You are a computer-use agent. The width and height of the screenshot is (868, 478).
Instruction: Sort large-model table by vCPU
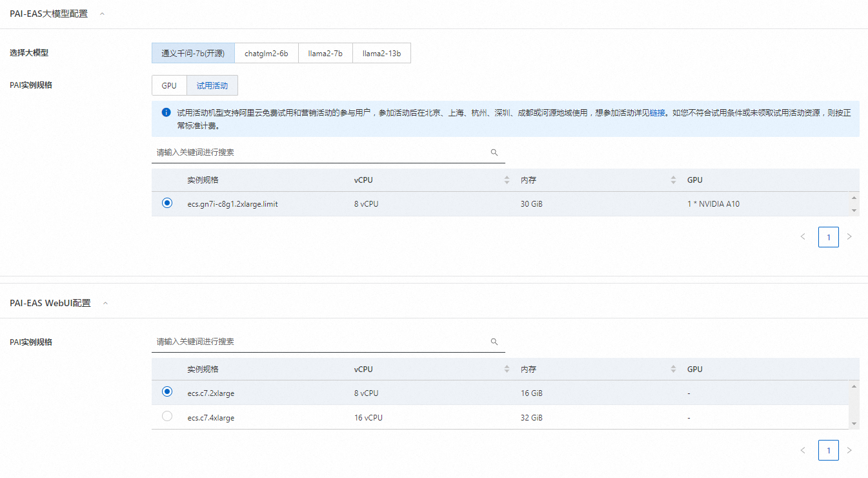[507, 180]
